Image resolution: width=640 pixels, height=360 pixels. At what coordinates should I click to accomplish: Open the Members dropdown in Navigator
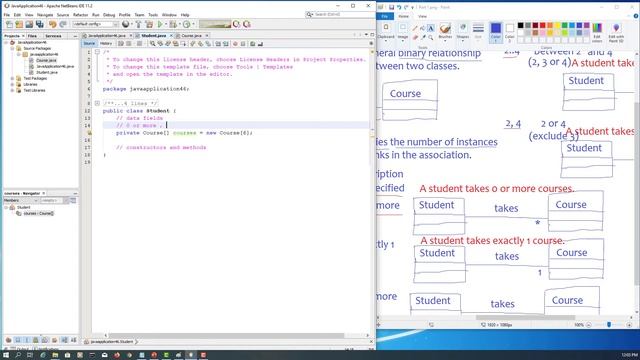point(21,200)
